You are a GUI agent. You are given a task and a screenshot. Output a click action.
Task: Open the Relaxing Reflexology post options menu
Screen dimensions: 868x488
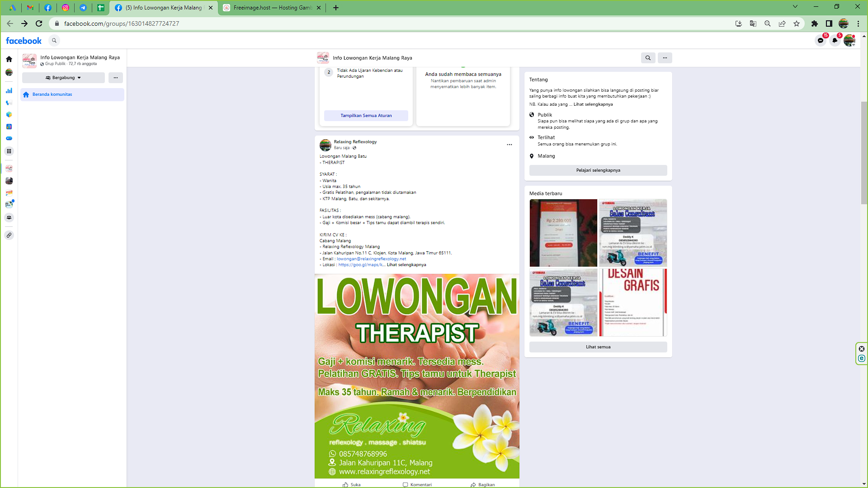pos(509,145)
